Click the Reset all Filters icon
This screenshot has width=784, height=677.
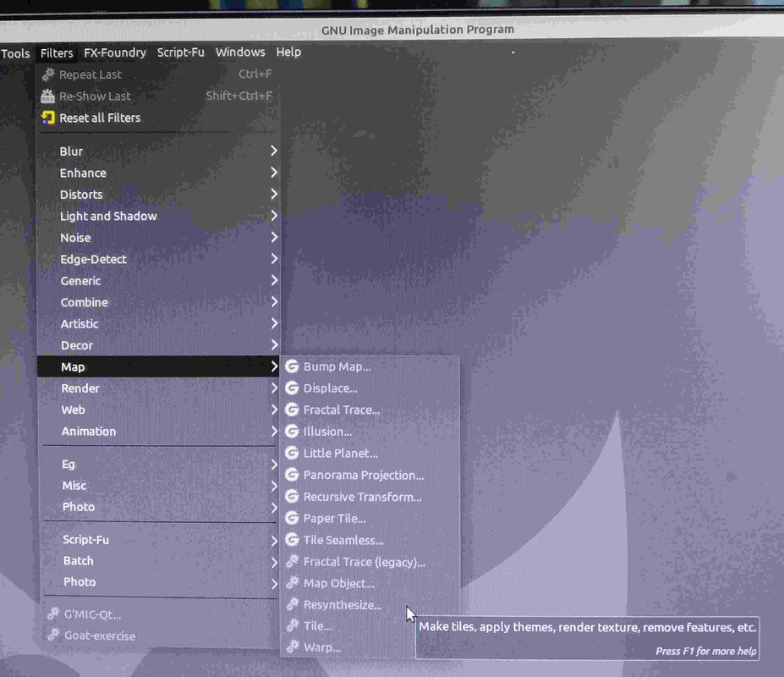[48, 118]
